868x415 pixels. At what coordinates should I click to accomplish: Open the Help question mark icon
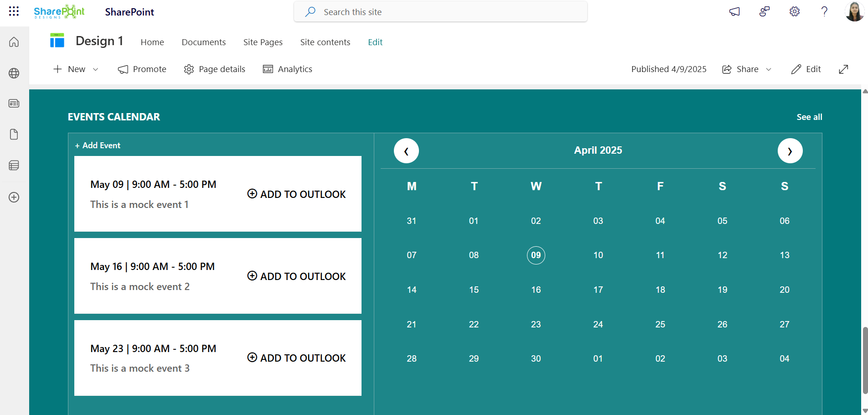click(x=824, y=12)
